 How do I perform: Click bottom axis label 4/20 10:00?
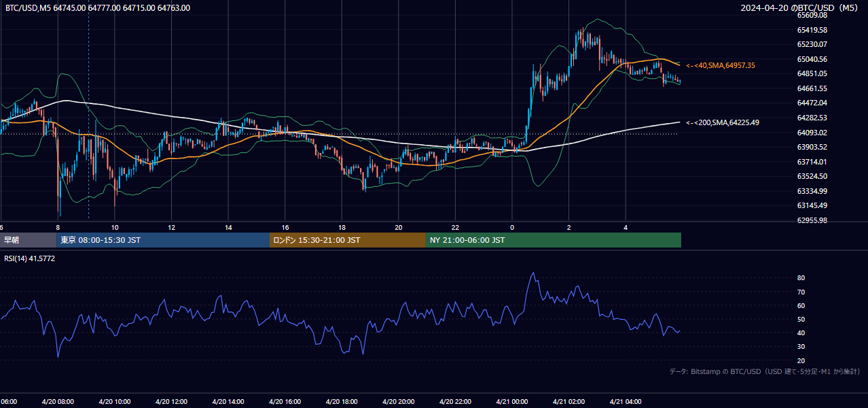pos(115,402)
